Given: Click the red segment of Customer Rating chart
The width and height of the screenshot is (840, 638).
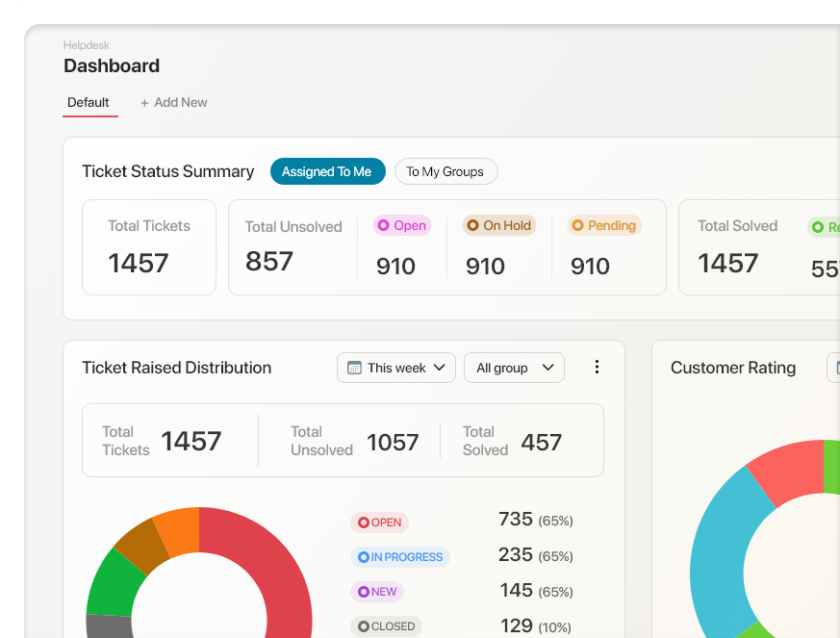Looking at the screenshot, I should tap(790, 470).
